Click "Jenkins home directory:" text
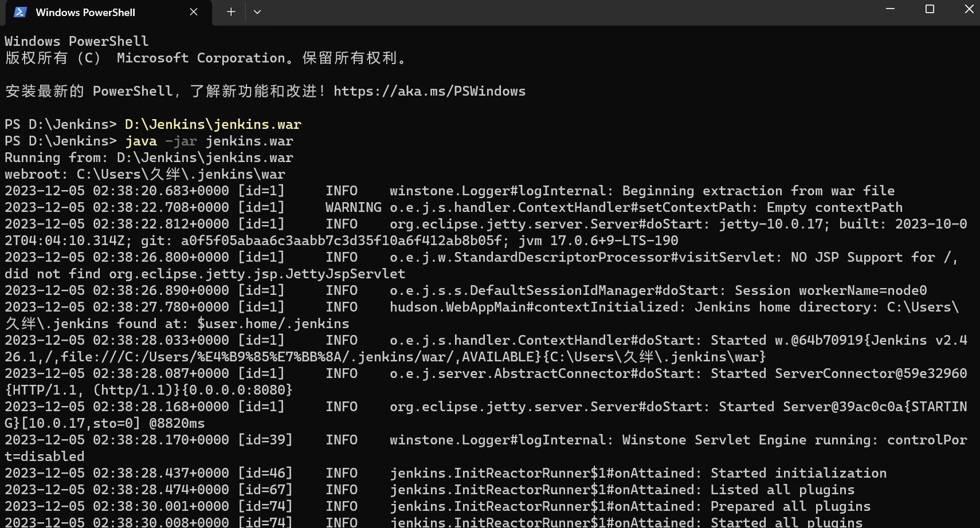Image resolution: width=980 pixels, height=528 pixels. 787,308
